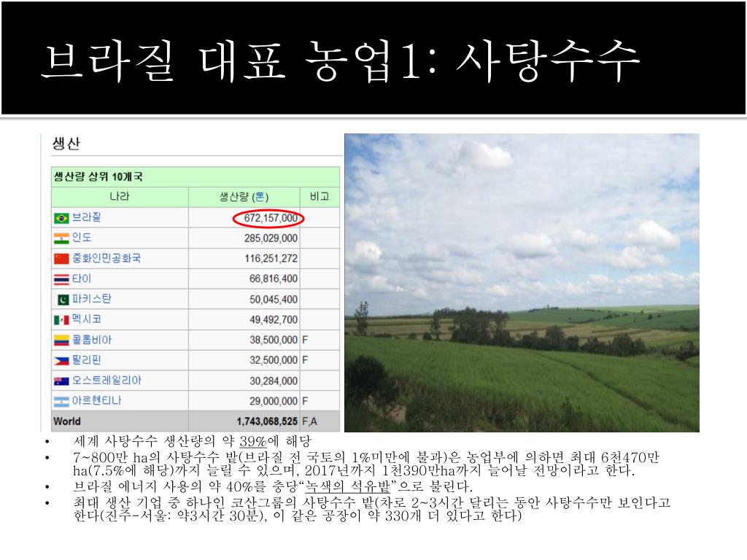Open the 타이 country link
Screen dimensions: 747x560
click(82, 279)
